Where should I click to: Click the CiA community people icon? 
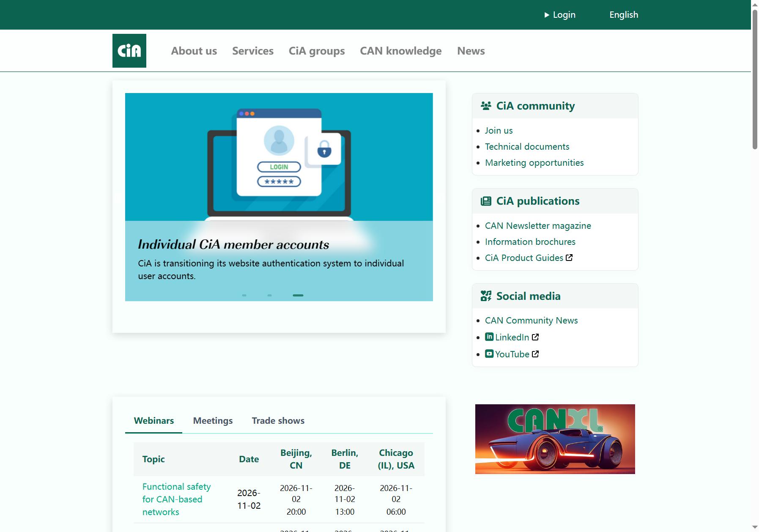(486, 106)
